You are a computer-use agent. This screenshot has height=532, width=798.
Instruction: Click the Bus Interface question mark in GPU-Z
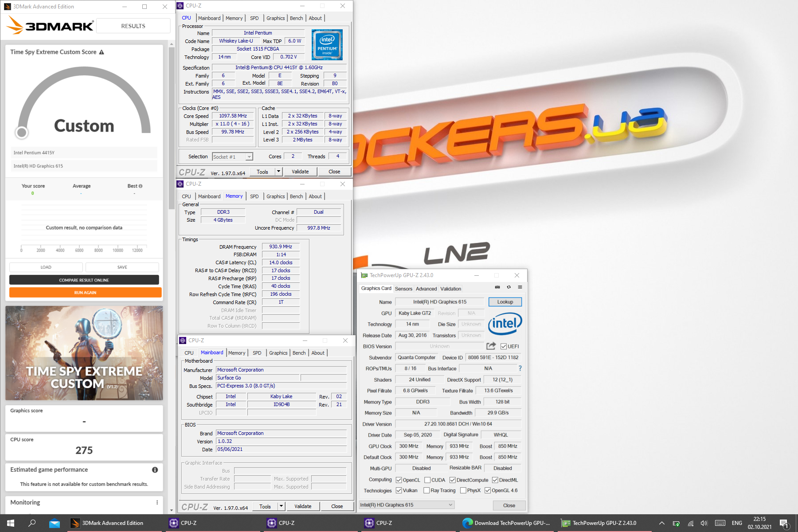(x=520, y=368)
